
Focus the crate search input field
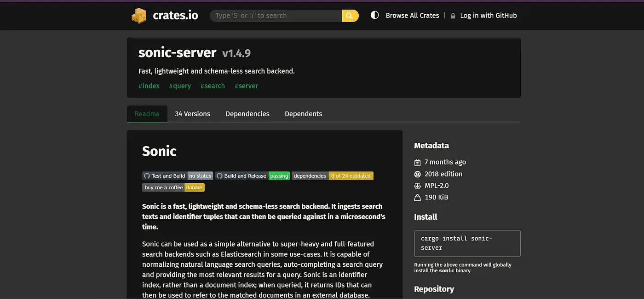coord(276,16)
